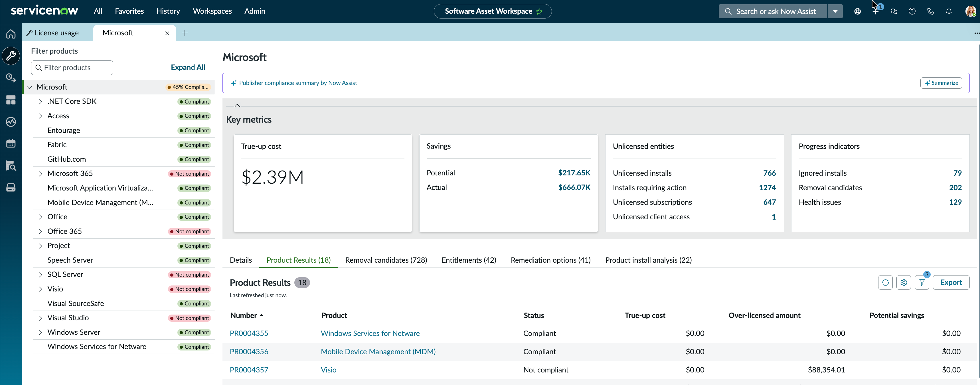Click the ServiceNow logo
The image size is (980, 385).
point(44,10)
